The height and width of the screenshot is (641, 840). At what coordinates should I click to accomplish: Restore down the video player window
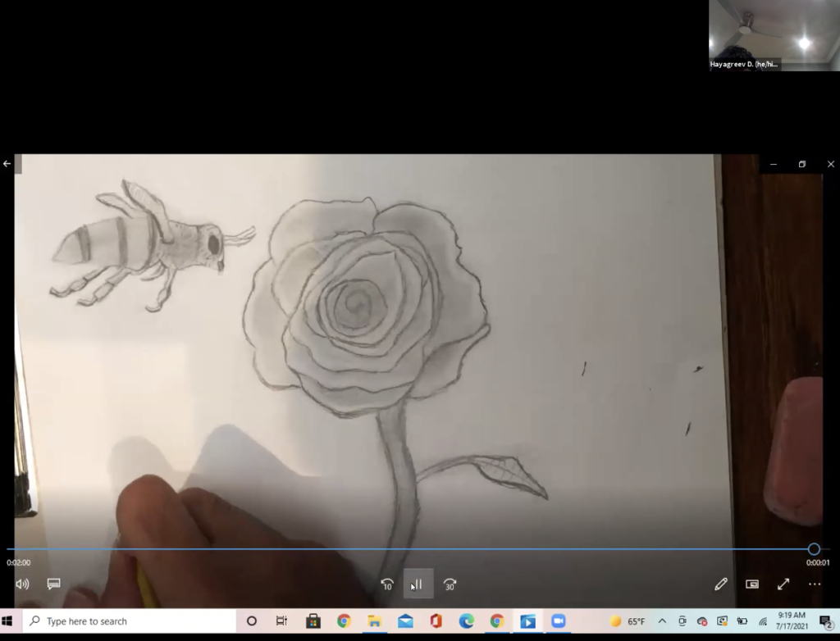click(801, 164)
